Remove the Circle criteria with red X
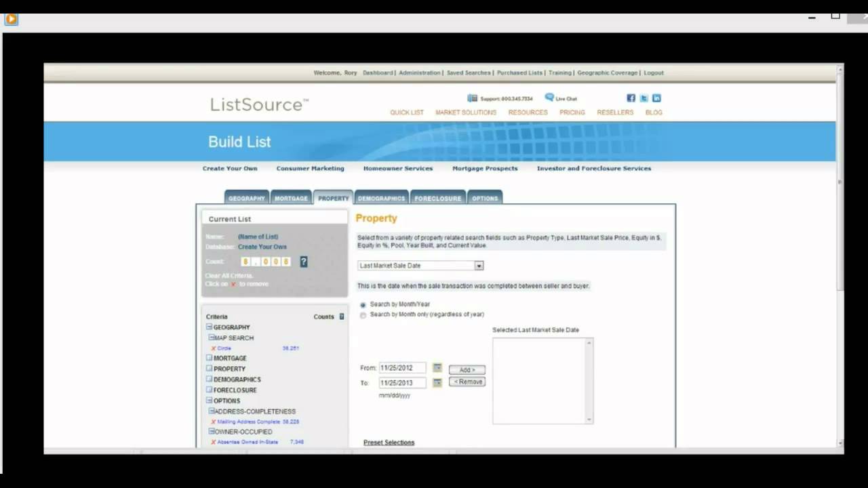The width and height of the screenshot is (868, 488). (214, 348)
